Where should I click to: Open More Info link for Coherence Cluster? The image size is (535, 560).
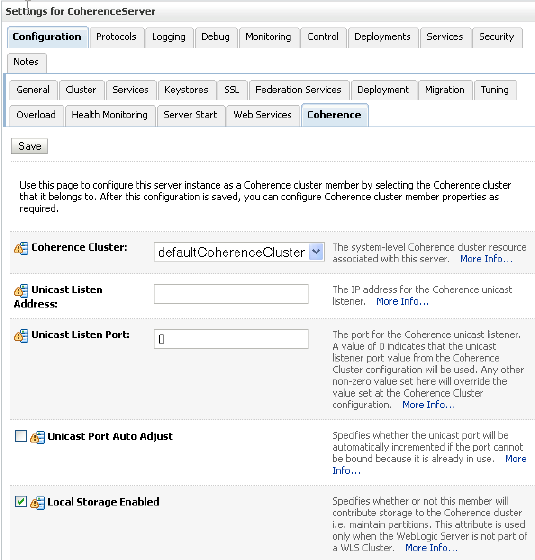click(x=486, y=259)
